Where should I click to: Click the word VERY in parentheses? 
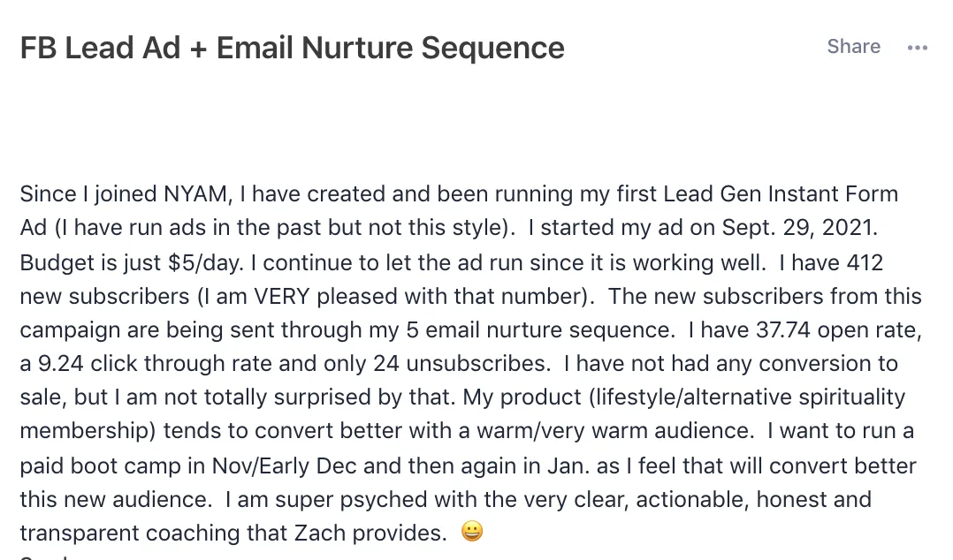pyautogui.click(x=282, y=297)
